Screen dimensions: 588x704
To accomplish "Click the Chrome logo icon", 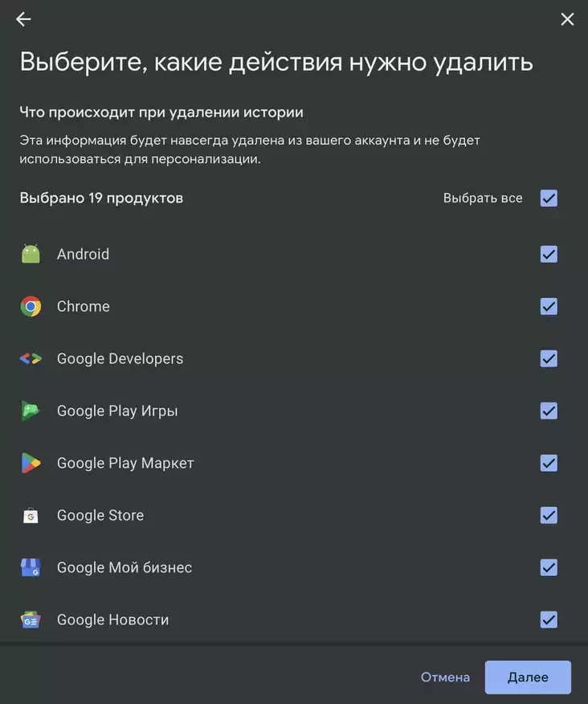I will click(x=31, y=306).
